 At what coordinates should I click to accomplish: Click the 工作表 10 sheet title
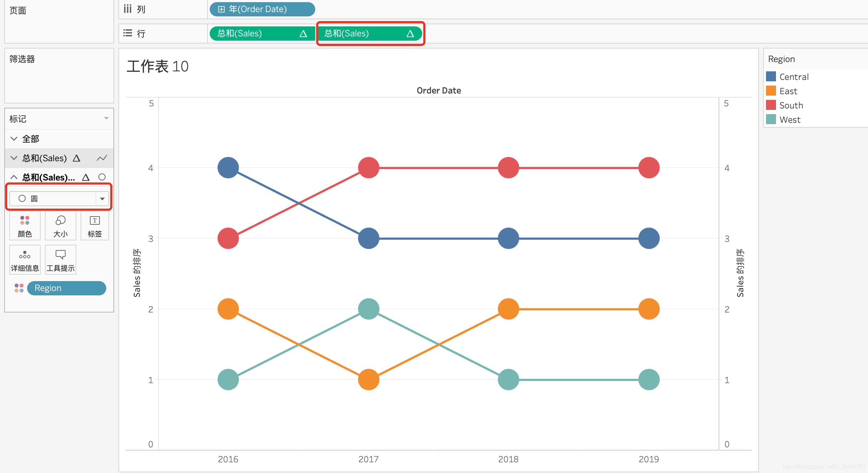pyautogui.click(x=158, y=66)
